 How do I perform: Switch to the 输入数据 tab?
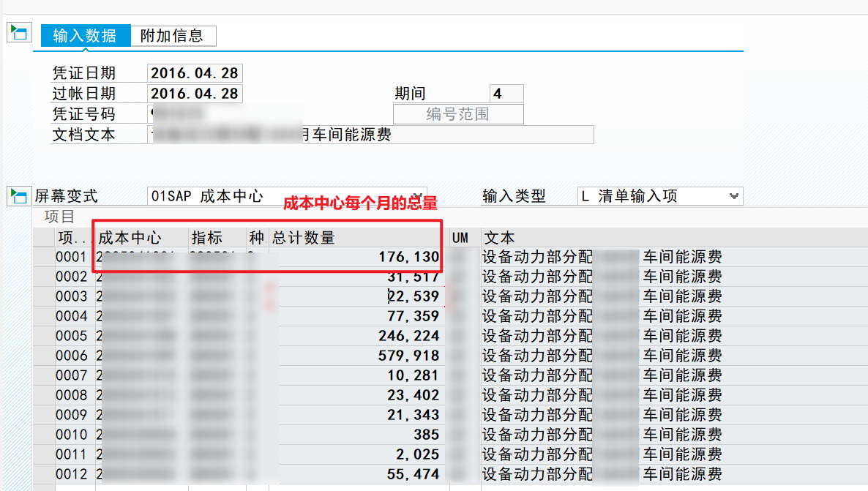pyautogui.click(x=85, y=36)
